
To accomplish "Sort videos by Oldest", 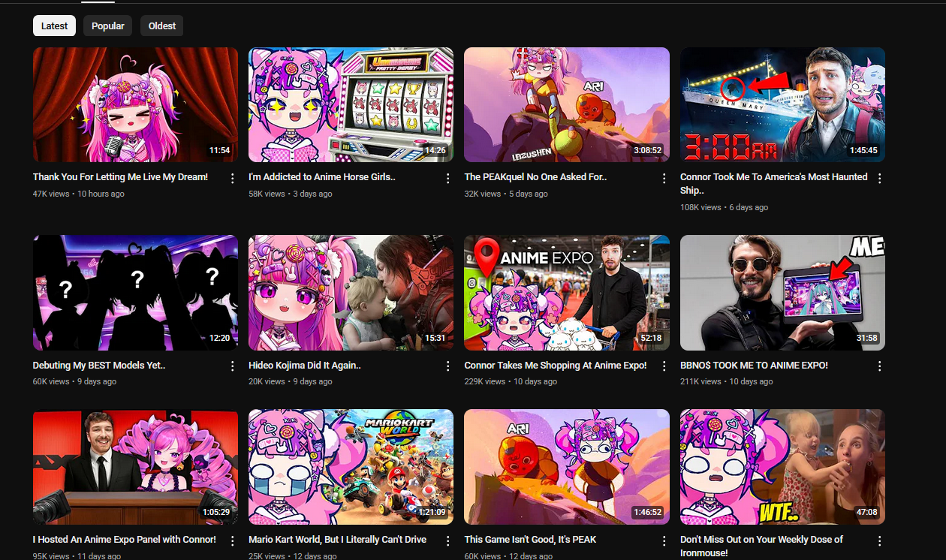I will 162,26.
